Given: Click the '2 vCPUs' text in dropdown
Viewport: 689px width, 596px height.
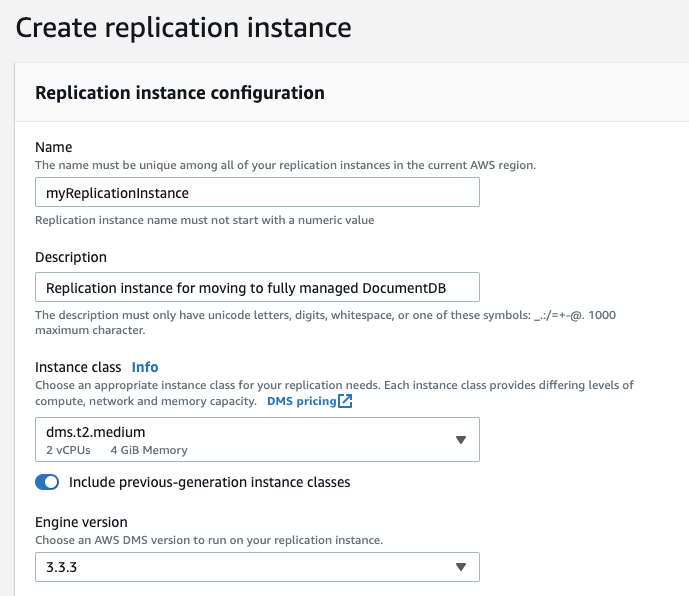Looking at the screenshot, I should point(68,450).
